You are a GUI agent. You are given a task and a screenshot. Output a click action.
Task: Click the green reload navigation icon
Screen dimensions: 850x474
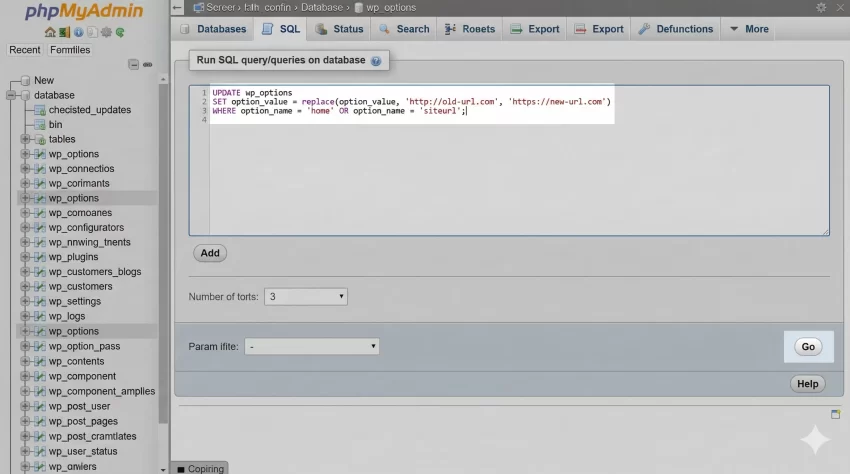click(120, 32)
